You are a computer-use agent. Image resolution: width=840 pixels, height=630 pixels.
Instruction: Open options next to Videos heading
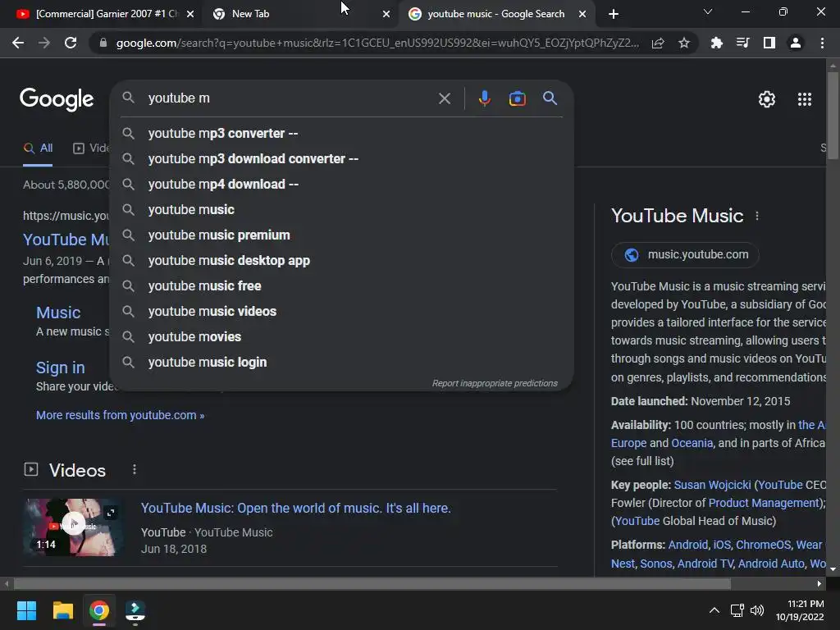[x=135, y=470]
